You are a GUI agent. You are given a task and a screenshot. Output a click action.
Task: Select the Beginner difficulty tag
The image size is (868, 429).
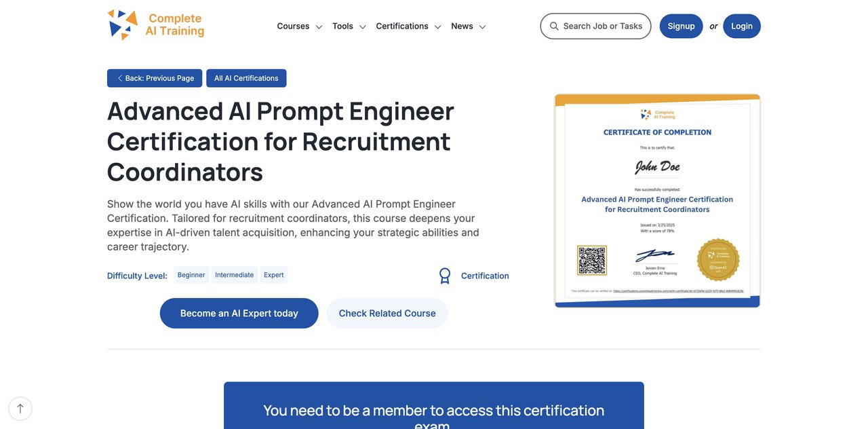[191, 275]
